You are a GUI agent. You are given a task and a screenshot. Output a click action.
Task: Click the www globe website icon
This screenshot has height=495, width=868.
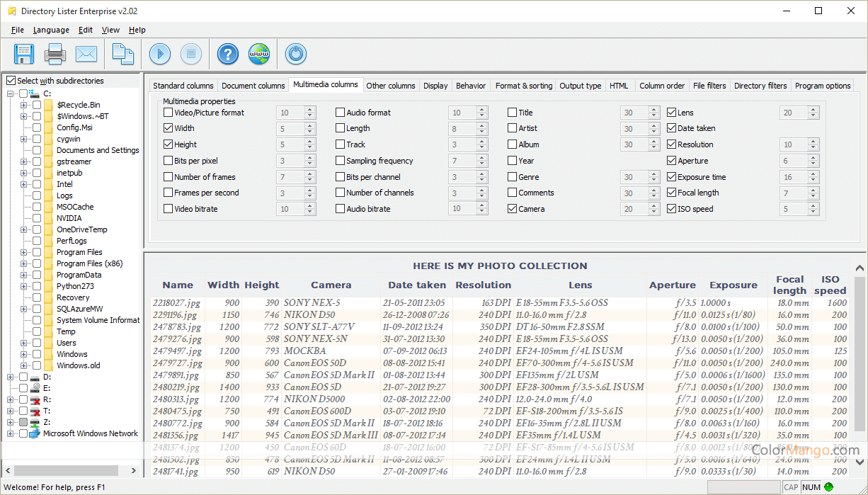pyautogui.click(x=259, y=54)
